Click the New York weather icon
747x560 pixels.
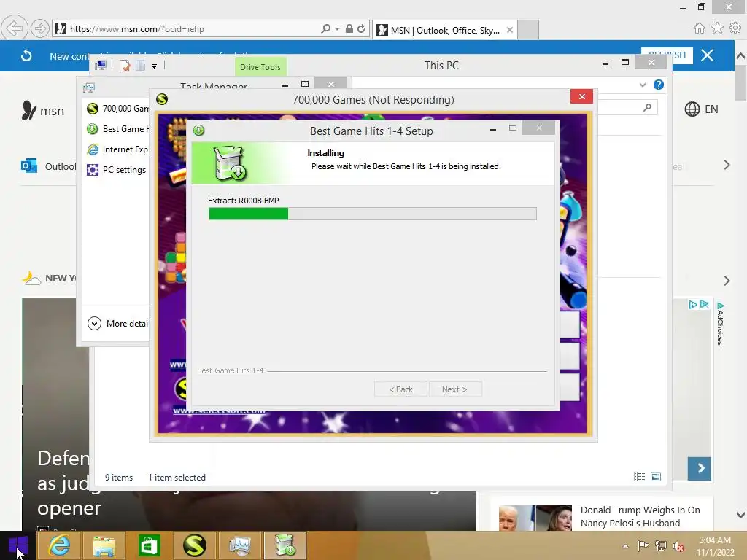31,278
